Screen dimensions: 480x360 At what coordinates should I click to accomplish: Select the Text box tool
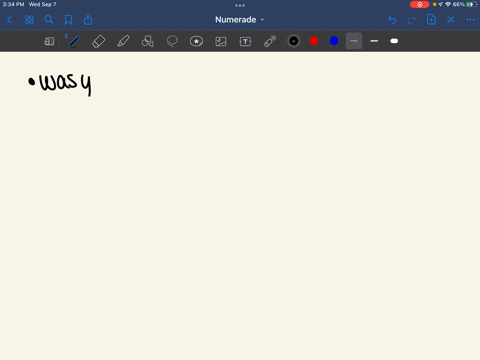coord(245,41)
